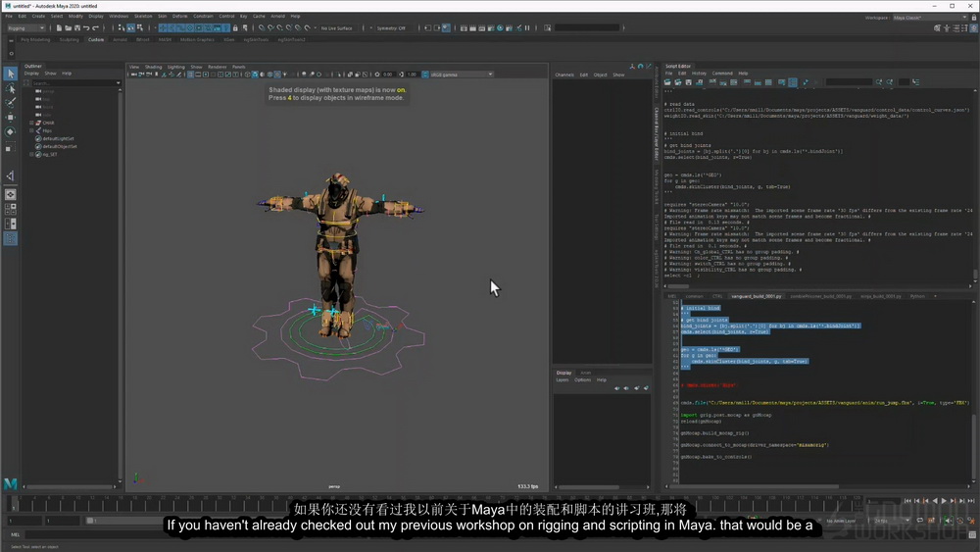Toggle select by object type mode icon
The height and width of the screenshot is (552, 980).
(130, 28)
